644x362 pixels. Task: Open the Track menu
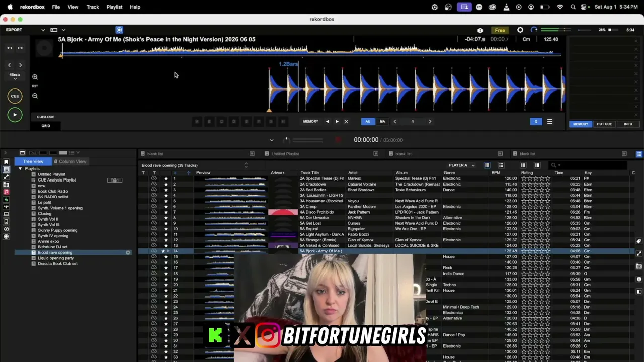tap(93, 7)
